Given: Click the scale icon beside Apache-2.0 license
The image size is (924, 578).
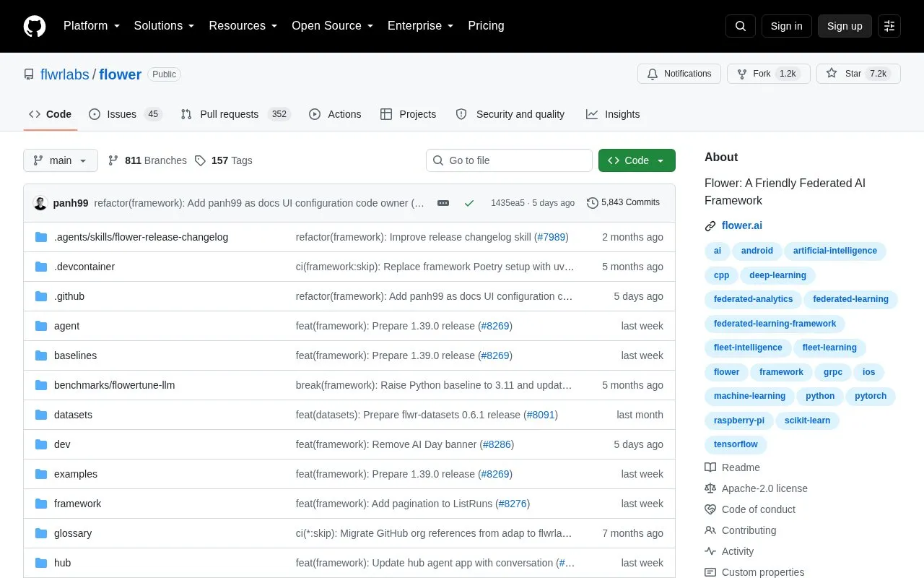Looking at the screenshot, I should pos(710,488).
